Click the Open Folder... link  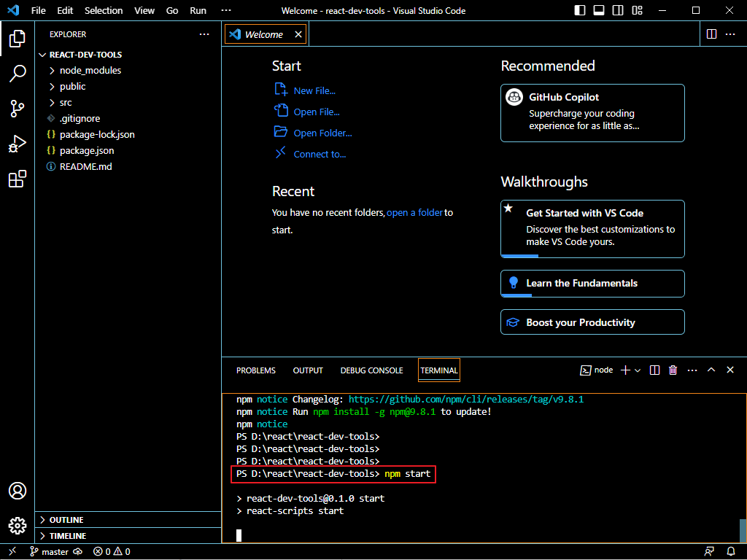pos(322,133)
